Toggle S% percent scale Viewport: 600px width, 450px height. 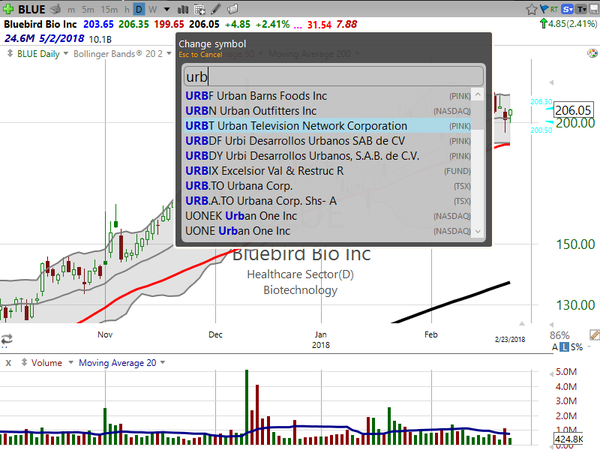577,347
